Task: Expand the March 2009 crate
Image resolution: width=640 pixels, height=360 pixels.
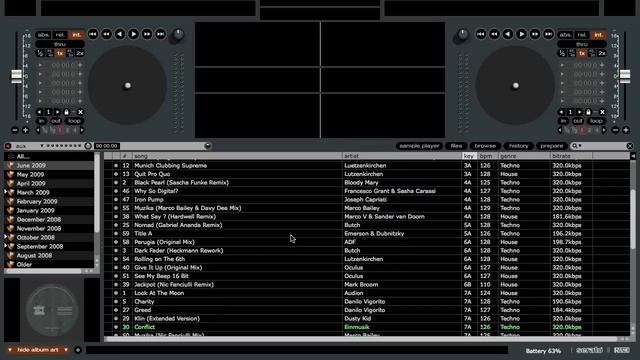Action: (6, 191)
